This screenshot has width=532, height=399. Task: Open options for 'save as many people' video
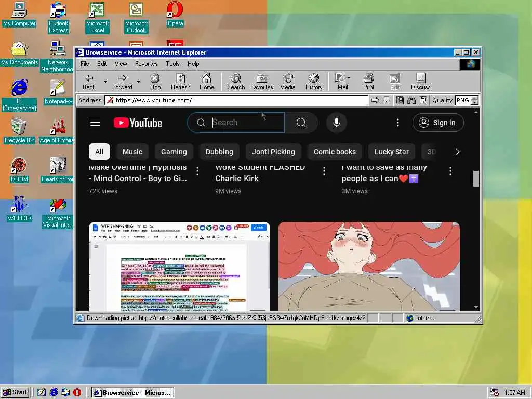click(450, 171)
